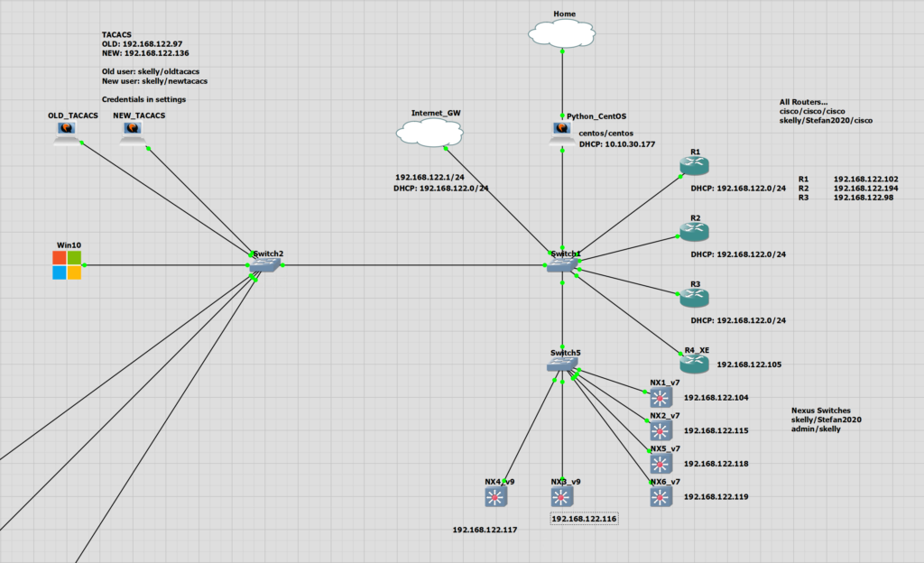
Task: Click the Switch2 device icon
Action: pos(267,265)
